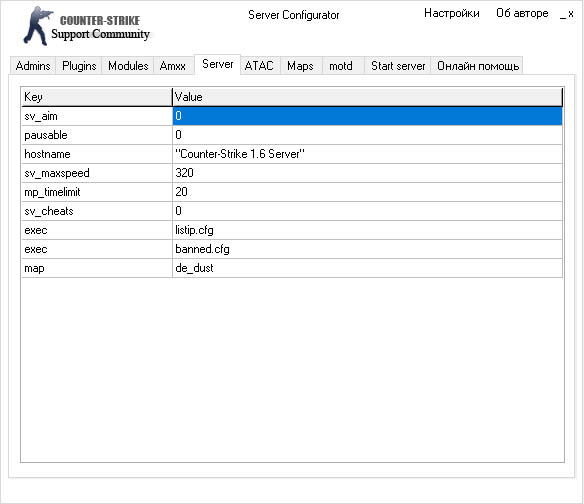Screen dimensions: 584x504
Task: Select the pausable key cell
Action: (97, 135)
